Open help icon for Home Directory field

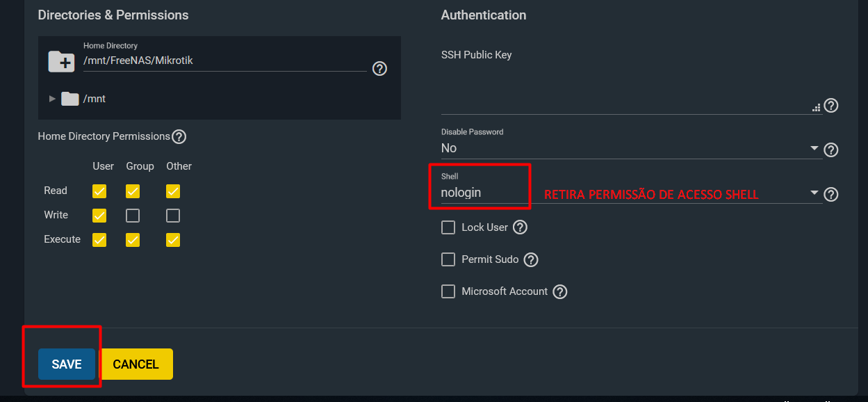coord(379,68)
